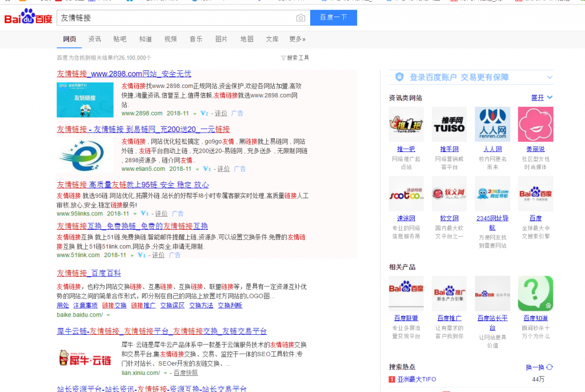Click the 推一把 site icon
This screenshot has width=585, height=392.
(406, 124)
